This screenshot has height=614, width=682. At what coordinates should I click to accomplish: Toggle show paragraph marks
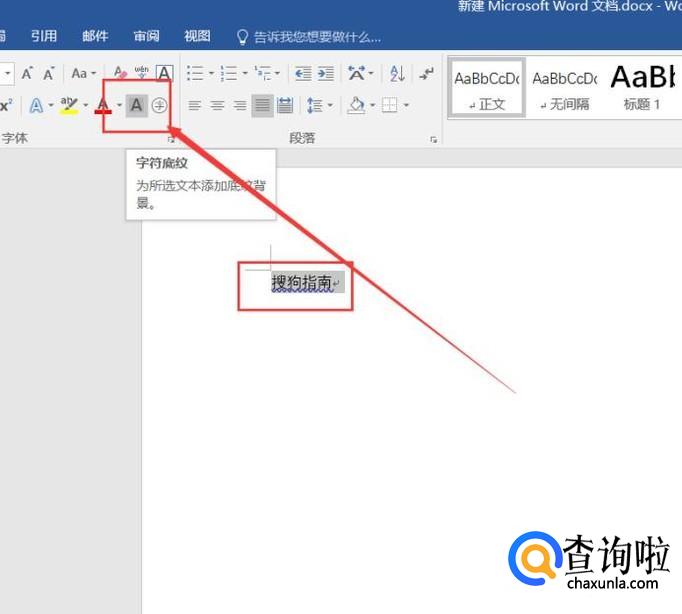426,73
